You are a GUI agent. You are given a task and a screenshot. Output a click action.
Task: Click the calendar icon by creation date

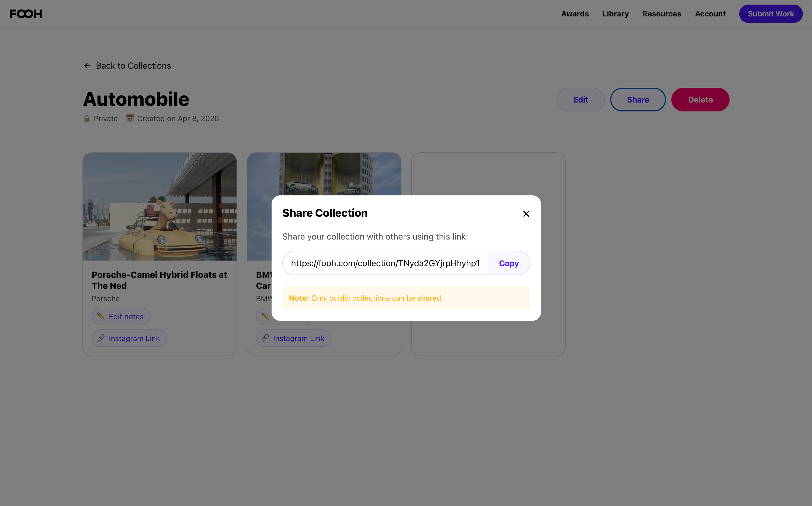(130, 118)
